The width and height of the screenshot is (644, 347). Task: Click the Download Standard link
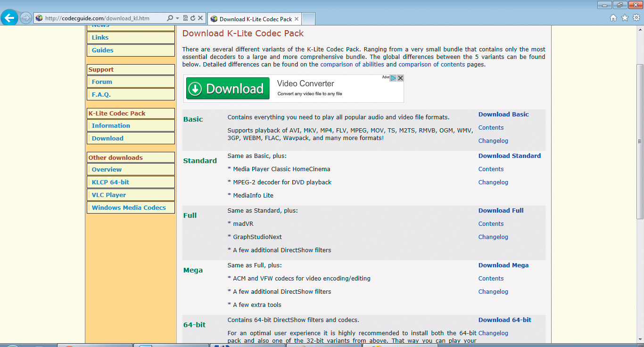(x=509, y=156)
